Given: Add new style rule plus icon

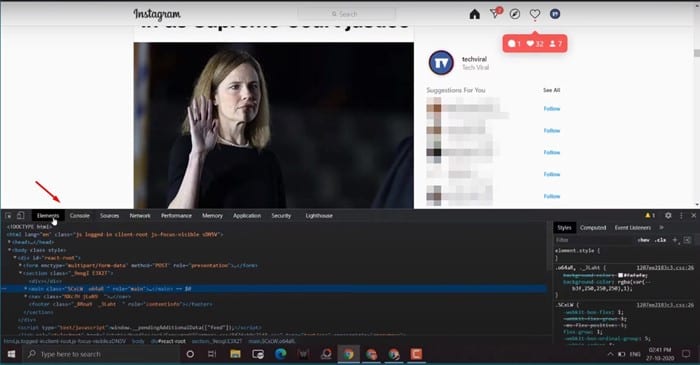Looking at the screenshot, I should pos(675,240).
